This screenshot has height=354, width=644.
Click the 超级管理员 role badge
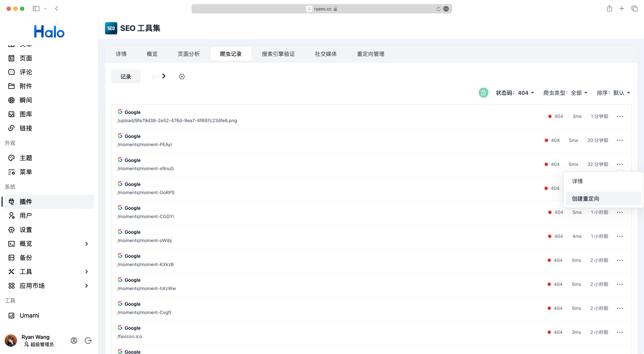(39, 344)
